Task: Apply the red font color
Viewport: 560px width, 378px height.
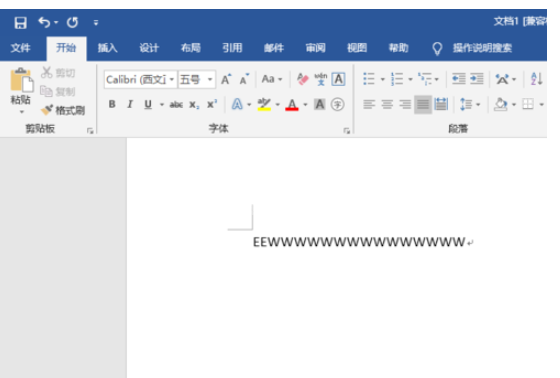Action: pos(292,104)
